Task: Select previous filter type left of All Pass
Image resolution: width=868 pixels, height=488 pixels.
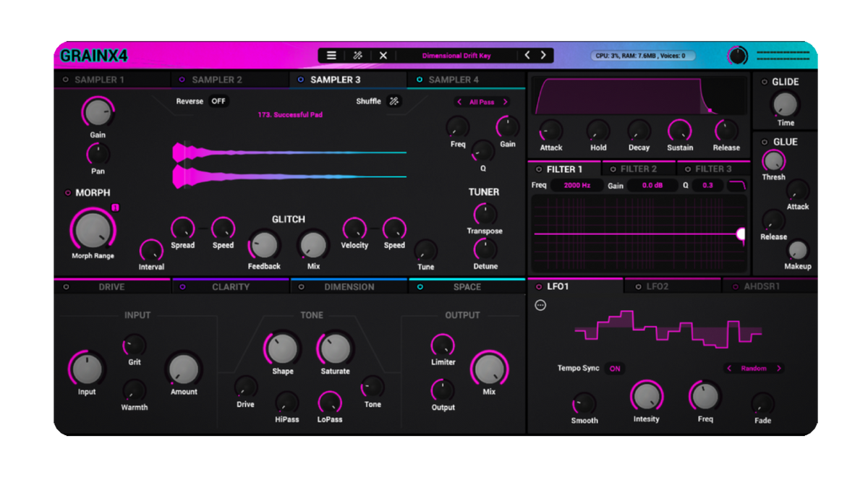Action: pos(459,102)
